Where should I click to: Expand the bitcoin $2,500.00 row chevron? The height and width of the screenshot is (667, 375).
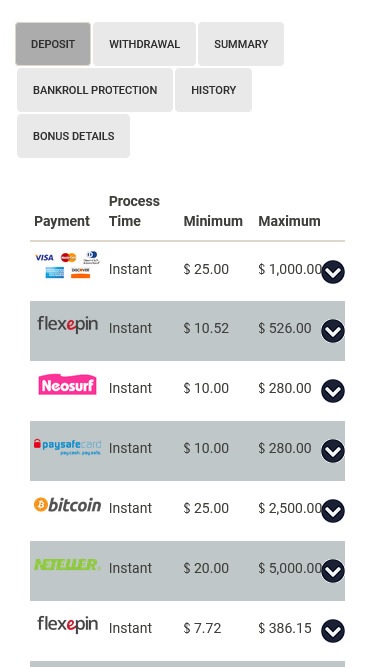coord(333,511)
